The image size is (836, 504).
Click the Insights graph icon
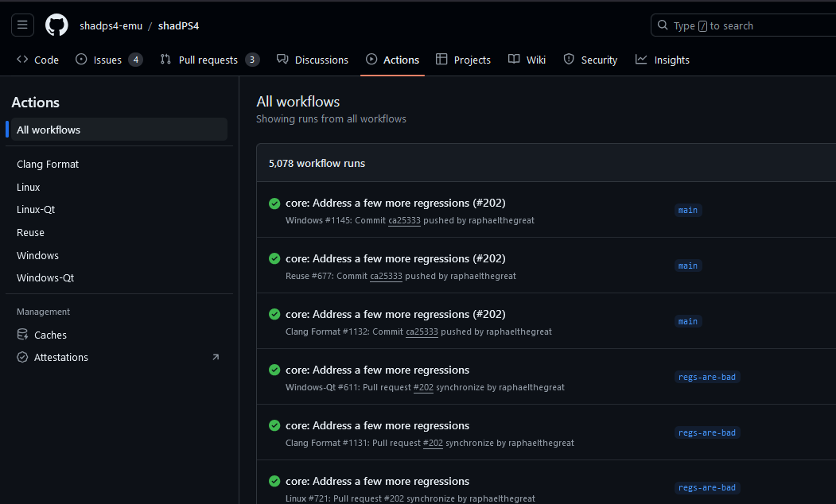click(641, 60)
